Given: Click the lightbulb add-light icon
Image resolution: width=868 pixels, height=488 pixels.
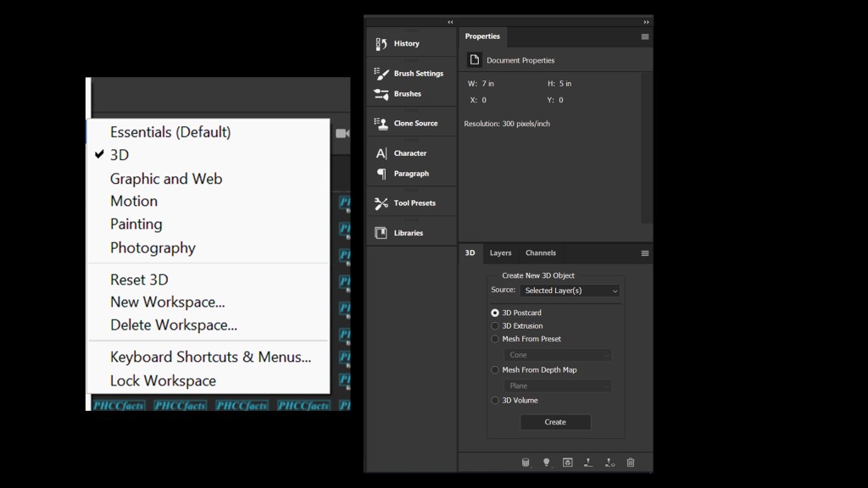Looking at the screenshot, I should (x=547, y=463).
